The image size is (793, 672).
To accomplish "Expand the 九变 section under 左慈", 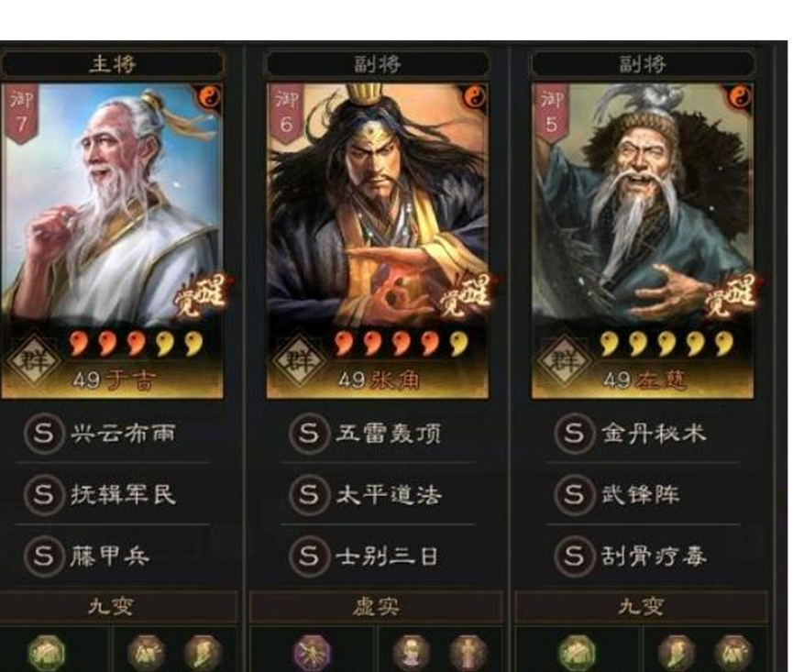I will pos(641,606).
